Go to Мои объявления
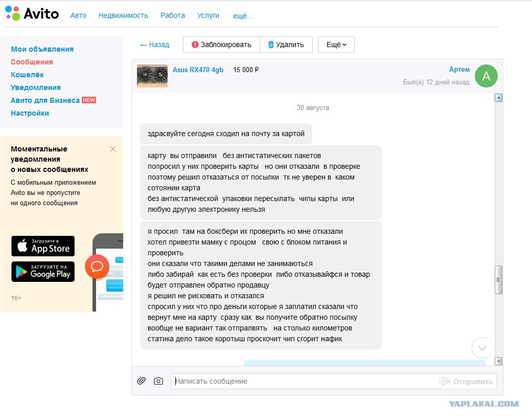The height and width of the screenshot is (419, 532). [x=42, y=49]
